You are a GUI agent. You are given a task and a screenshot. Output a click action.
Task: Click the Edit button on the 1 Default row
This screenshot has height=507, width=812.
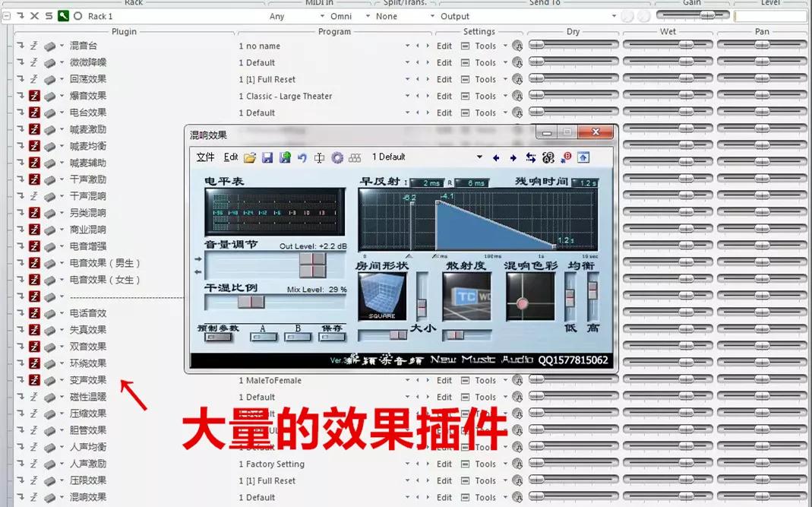[x=444, y=62]
